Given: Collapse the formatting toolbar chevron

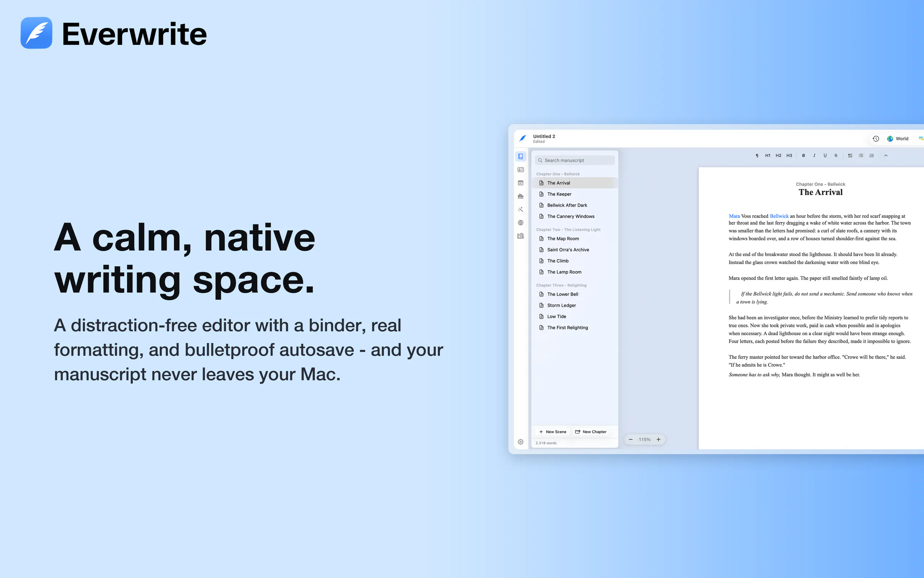Looking at the screenshot, I should coord(886,156).
